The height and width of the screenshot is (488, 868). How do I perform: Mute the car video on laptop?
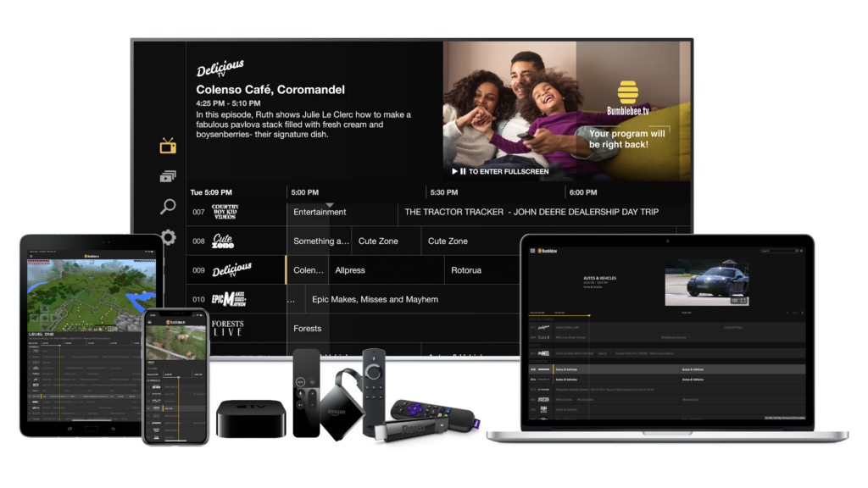tap(734, 301)
